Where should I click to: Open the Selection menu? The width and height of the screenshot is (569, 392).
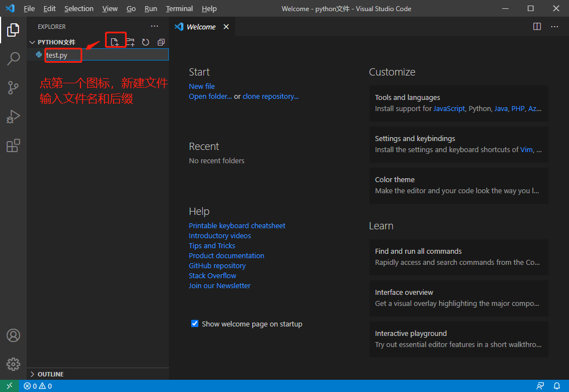[x=79, y=8]
